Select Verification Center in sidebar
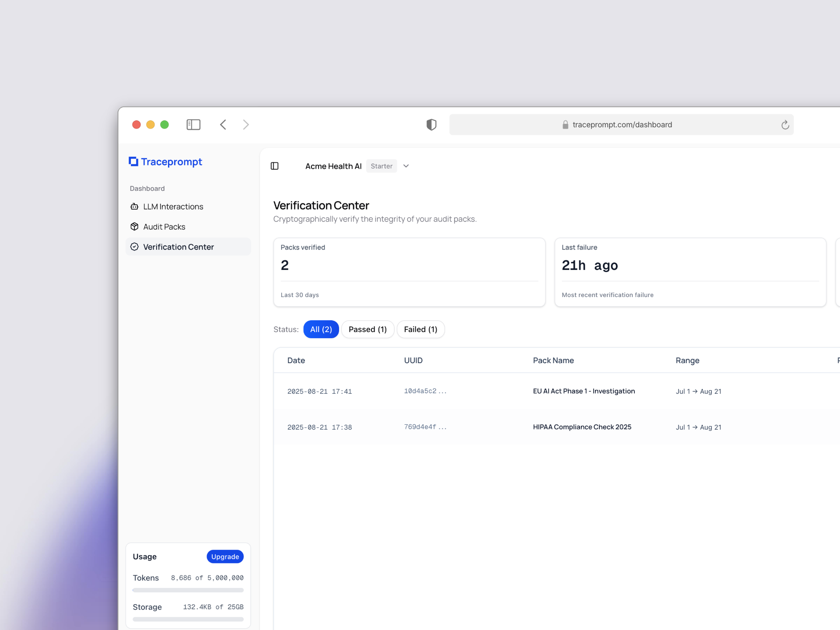Image resolution: width=840 pixels, height=630 pixels. coord(188,247)
